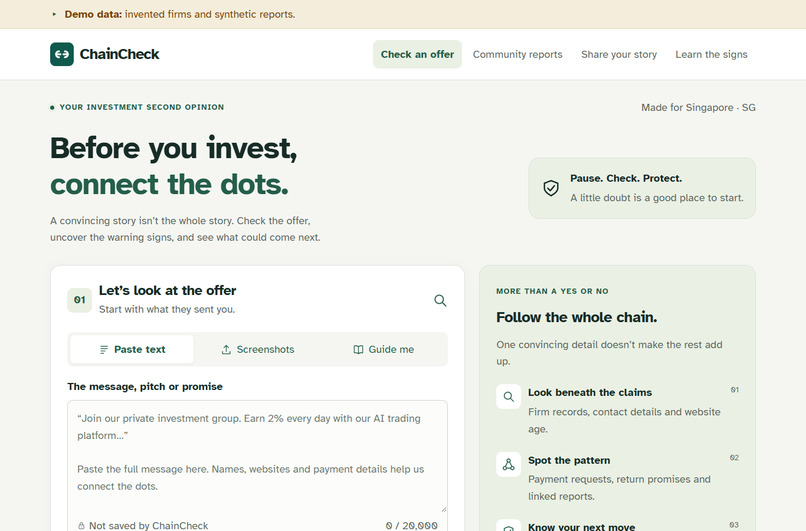The image size is (806, 531).
Task: Click The message, pitch or promise label
Action: point(145,387)
